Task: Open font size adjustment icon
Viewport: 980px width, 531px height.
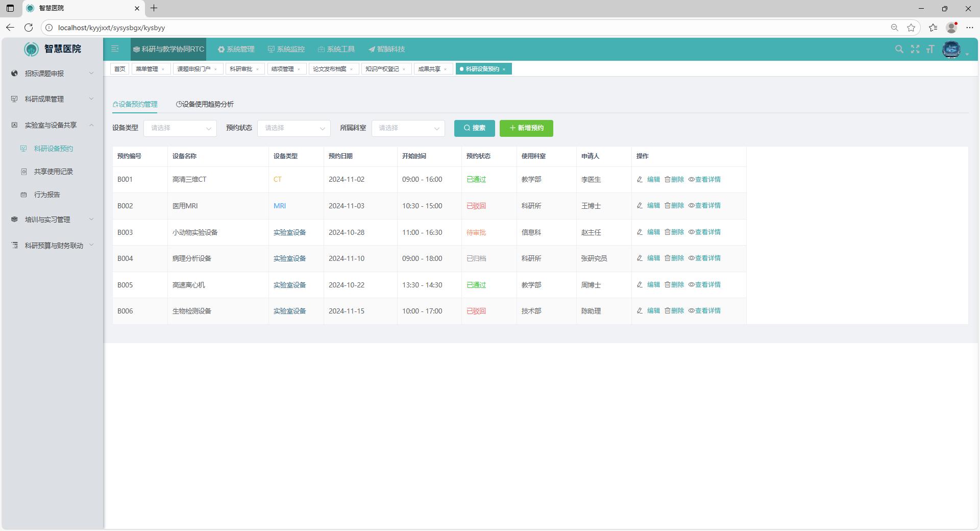Action: [x=930, y=49]
